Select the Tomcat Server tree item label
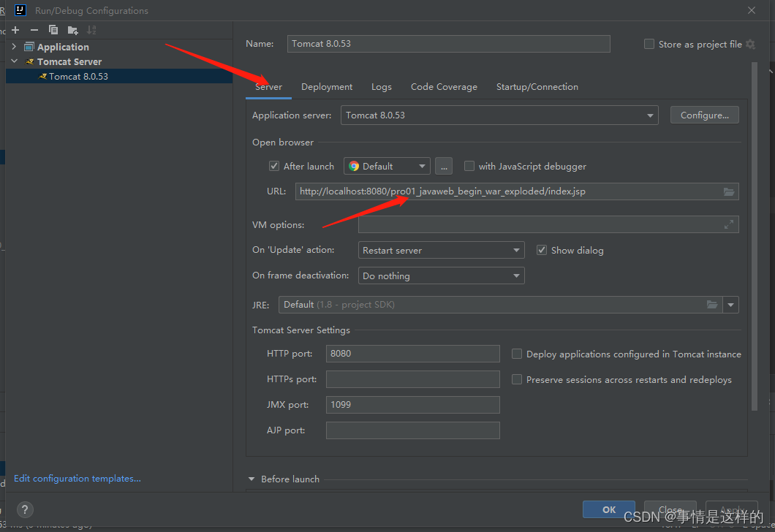The width and height of the screenshot is (775, 532). coord(69,61)
